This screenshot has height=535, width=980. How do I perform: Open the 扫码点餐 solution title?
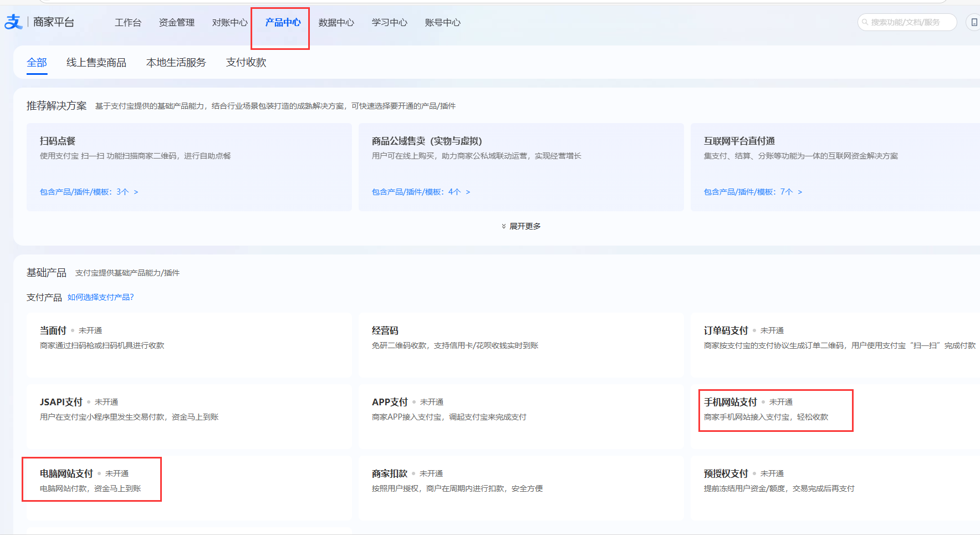(58, 141)
